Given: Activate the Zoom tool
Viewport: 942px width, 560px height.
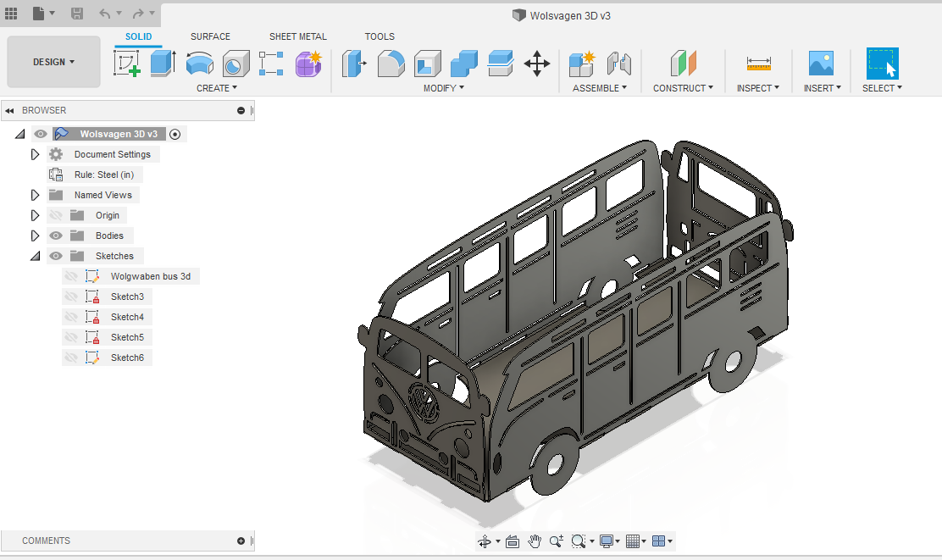Looking at the screenshot, I should click(557, 541).
